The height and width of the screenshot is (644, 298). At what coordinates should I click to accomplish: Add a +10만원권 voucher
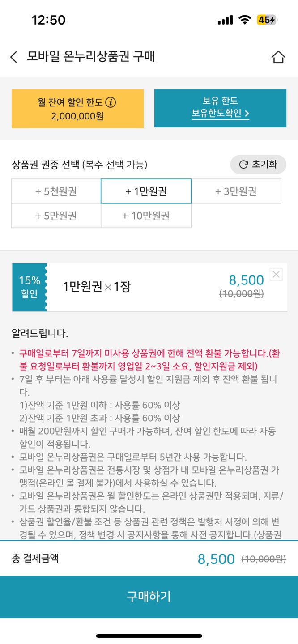pos(146,216)
